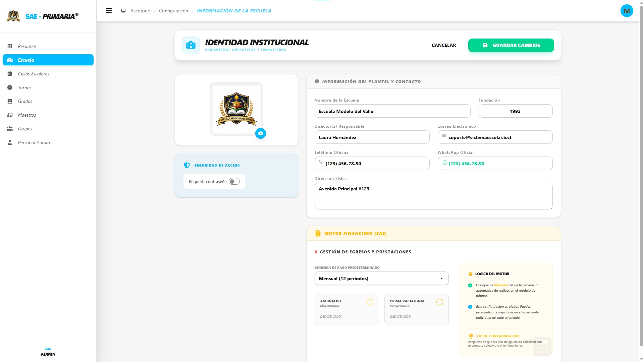The height and width of the screenshot is (362, 644).
Task: Open the Esquema de Pago Predeterminado dropdown
Action: click(x=381, y=279)
